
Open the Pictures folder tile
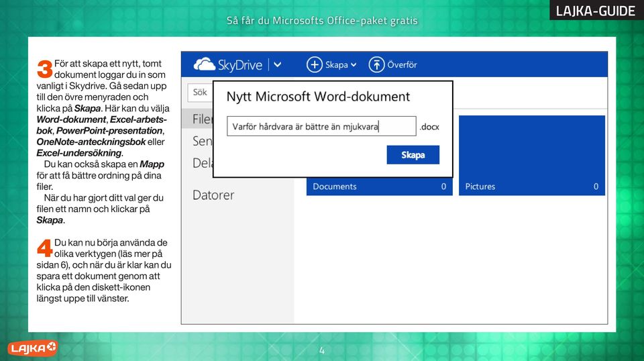click(531, 155)
